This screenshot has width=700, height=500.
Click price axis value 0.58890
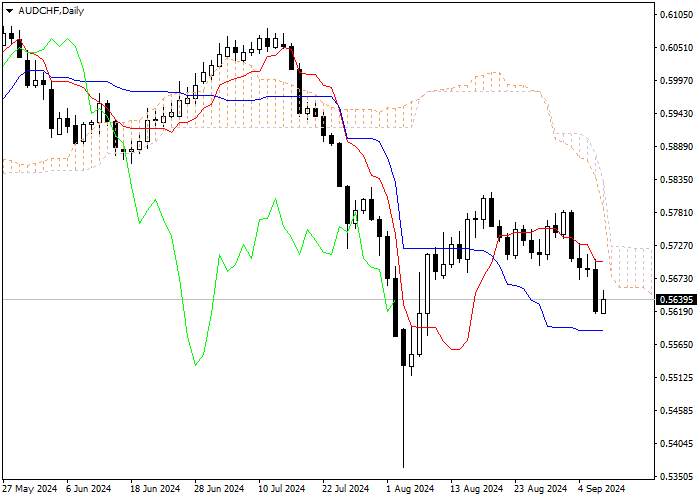(x=677, y=147)
